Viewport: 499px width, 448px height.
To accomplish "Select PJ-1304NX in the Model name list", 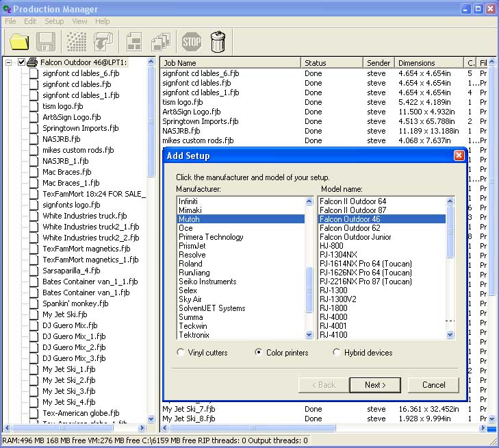I will pos(381,255).
